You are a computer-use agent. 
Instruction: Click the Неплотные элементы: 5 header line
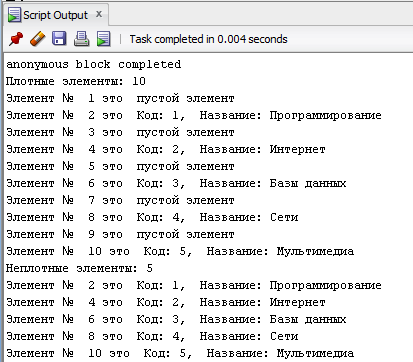coord(79,268)
